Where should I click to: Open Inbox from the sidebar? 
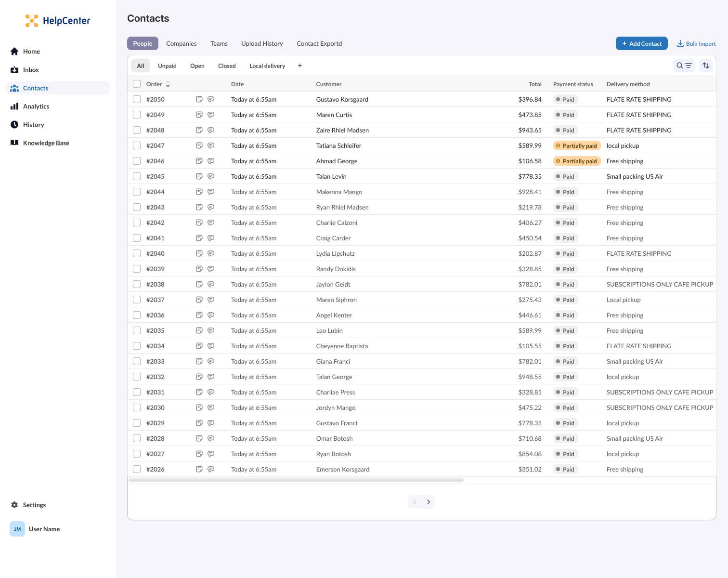(31, 70)
